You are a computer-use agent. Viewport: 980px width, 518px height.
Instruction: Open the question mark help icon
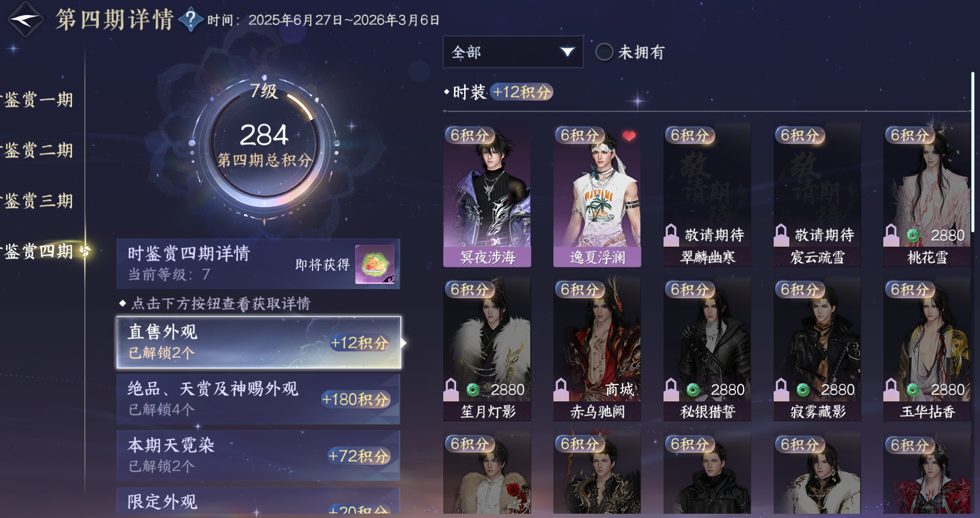[190, 19]
